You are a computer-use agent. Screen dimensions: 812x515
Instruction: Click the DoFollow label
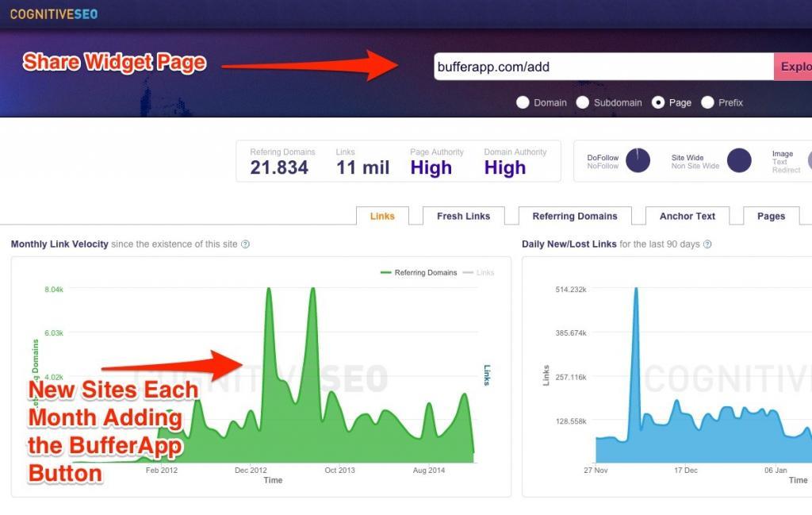point(603,157)
